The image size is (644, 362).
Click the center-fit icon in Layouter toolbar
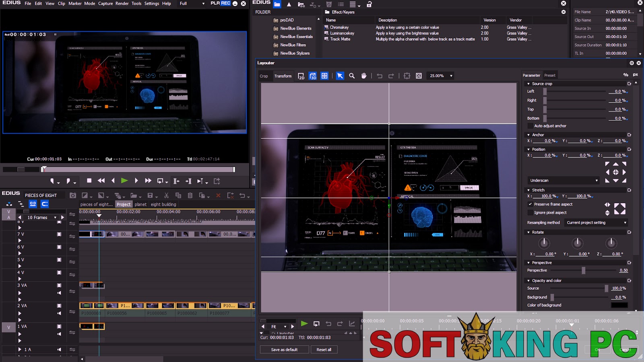pos(407,76)
